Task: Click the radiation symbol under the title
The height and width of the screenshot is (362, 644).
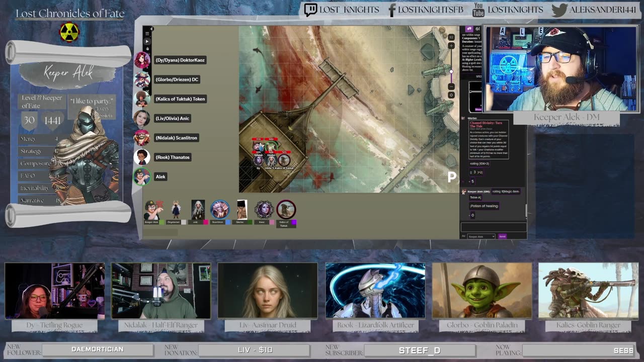Action: (x=69, y=32)
